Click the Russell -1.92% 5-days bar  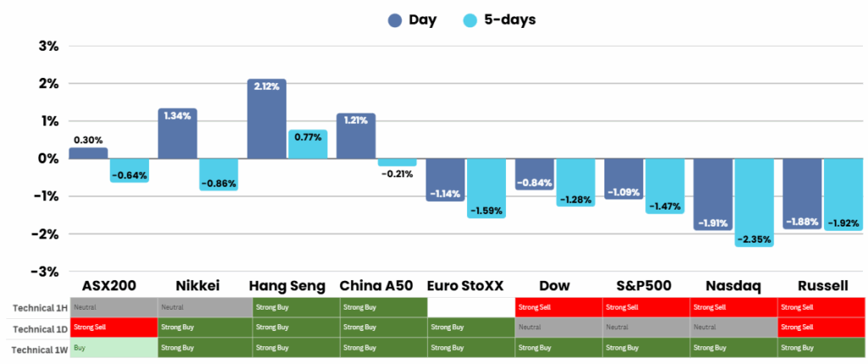coord(843,193)
